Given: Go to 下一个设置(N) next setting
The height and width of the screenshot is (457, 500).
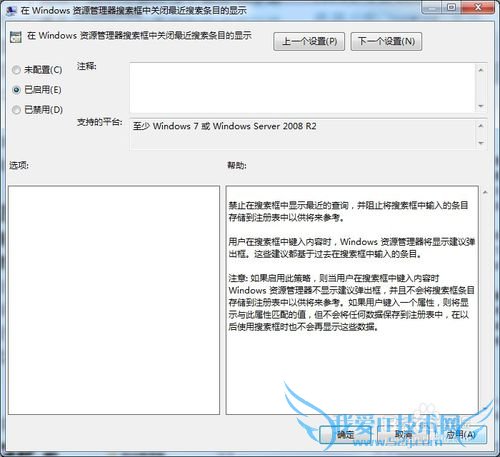Looking at the screenshot, I should click(x=386, y=42).
